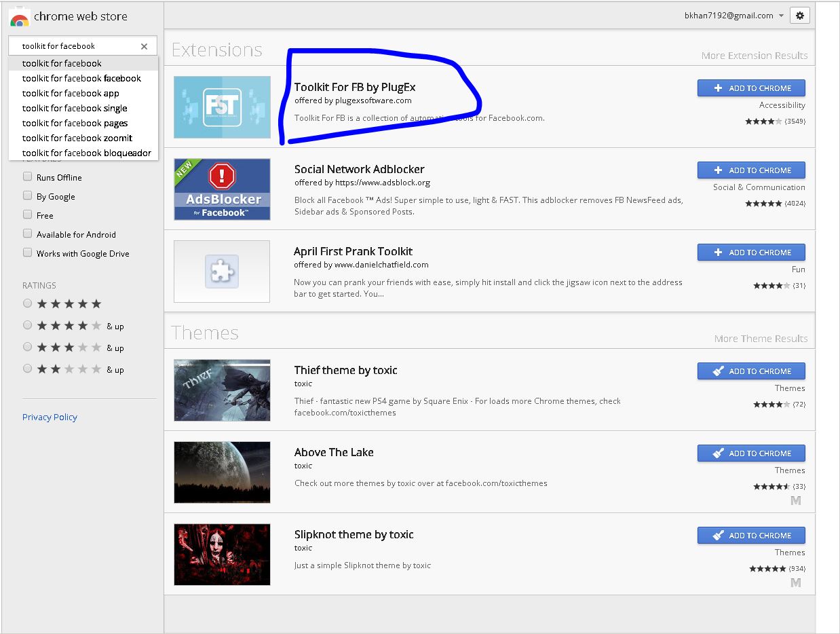This screenshot has width=840, height=634.
Task: Enable By Google checkbox
Action: click(x=28, y=195)
